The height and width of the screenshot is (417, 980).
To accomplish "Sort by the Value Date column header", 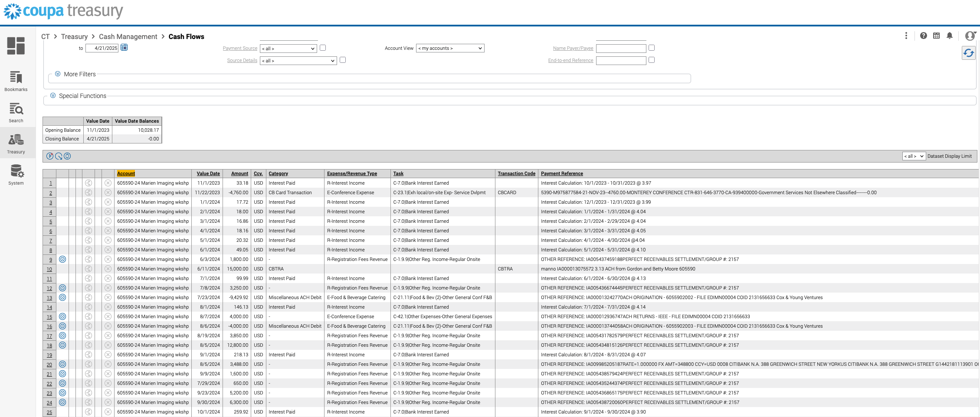I will tap(208, 173).
